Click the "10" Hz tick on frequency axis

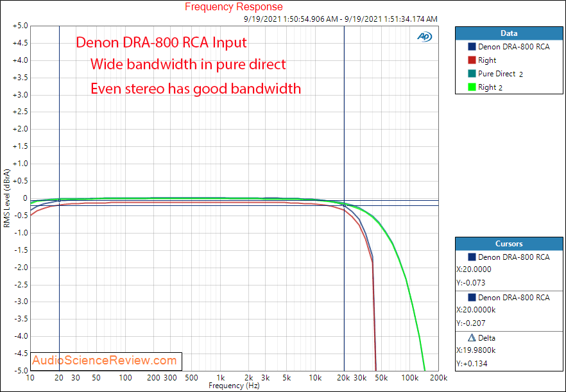[x=30, y=378]
